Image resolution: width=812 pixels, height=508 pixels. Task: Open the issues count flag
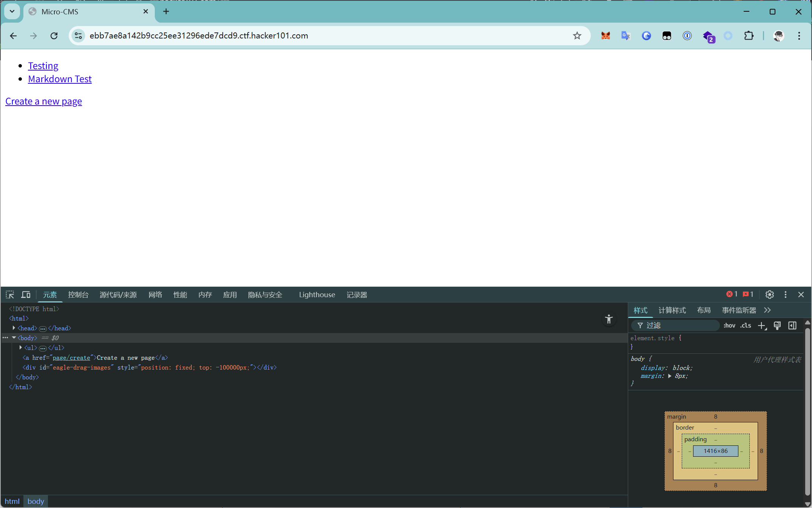coord(748,294)
